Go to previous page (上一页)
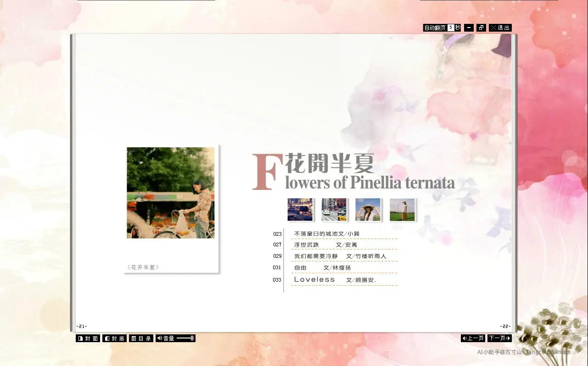The image size is (588, 366). pos(473,338)
